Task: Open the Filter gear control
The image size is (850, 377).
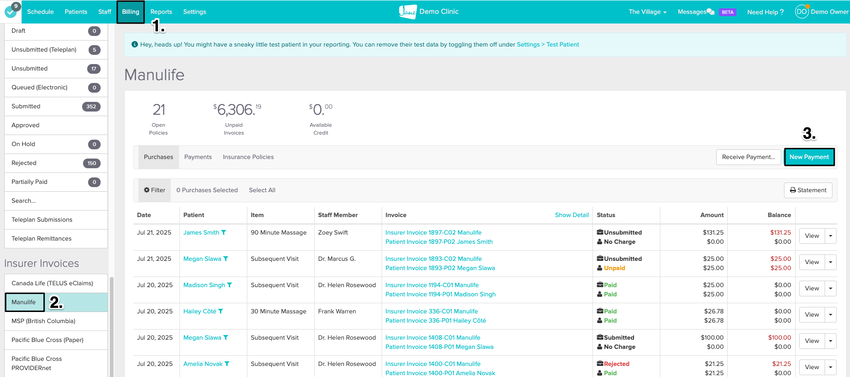Action: coord(154,190)
